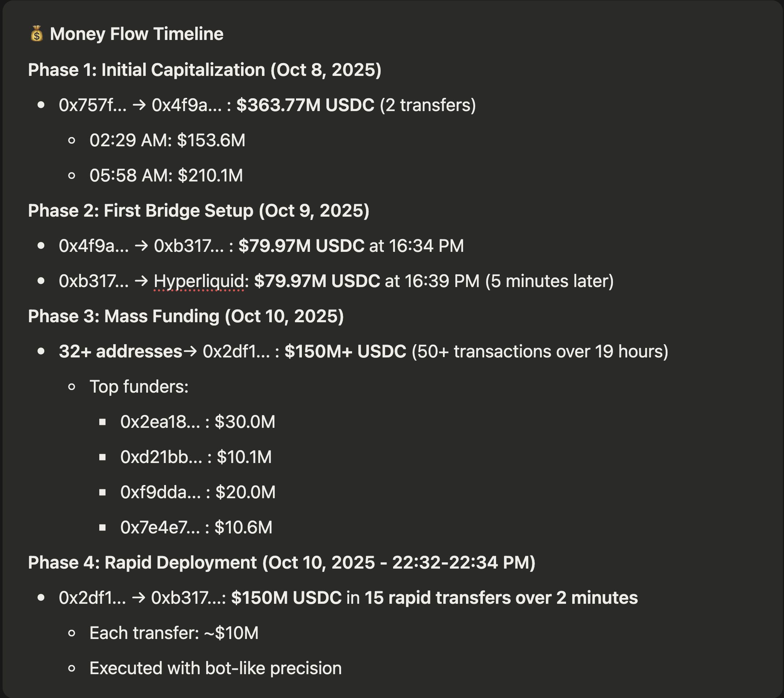This screenshot has width=784, height=698.
Task: Click the 0x7e4e7... funder entry
Action: [196, 528]
